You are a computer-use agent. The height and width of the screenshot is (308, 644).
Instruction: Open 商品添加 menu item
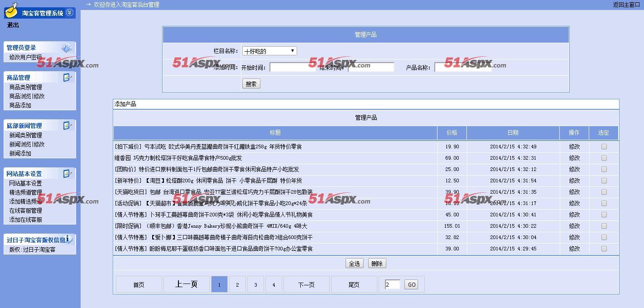[20, 105]
